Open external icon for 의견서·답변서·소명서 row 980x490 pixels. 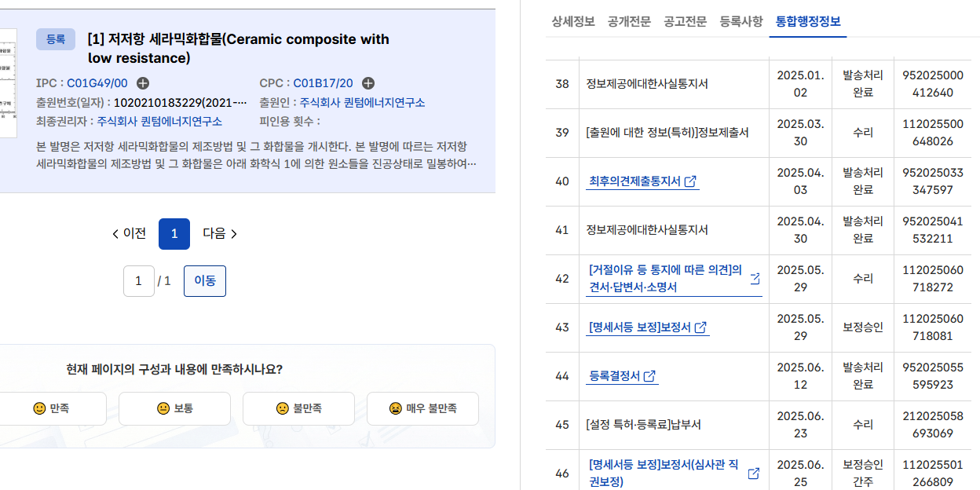755,278
